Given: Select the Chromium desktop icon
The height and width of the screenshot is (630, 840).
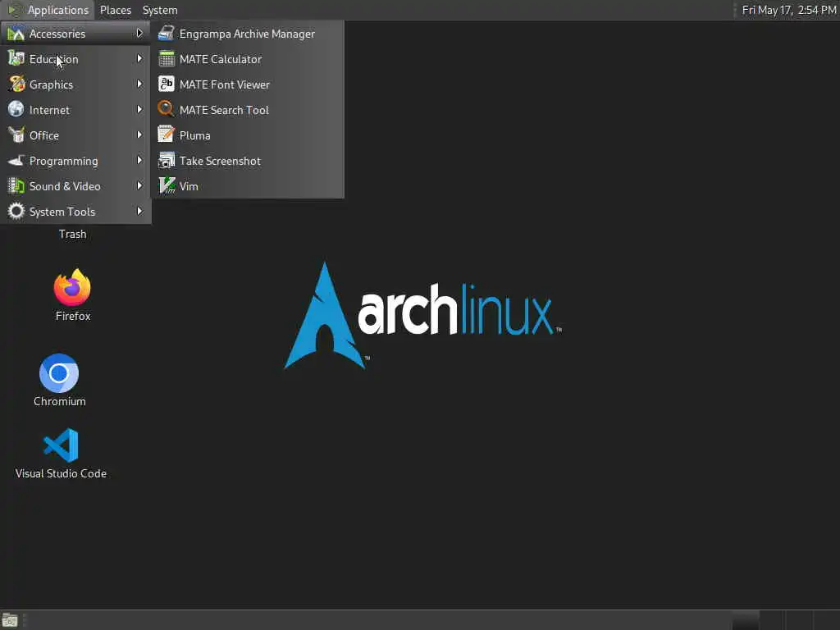Looking at the screenshot, I should (59, 373).
